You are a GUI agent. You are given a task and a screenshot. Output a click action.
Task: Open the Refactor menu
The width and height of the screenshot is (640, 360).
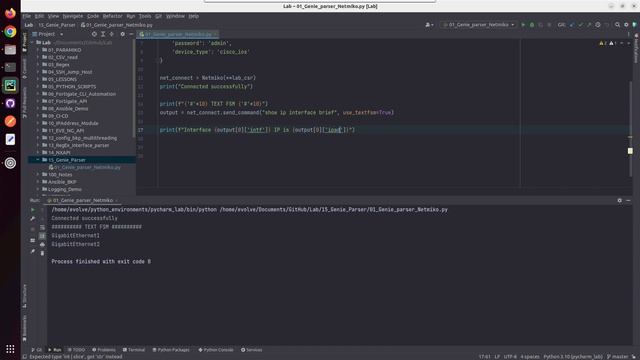tap(112, 16)
